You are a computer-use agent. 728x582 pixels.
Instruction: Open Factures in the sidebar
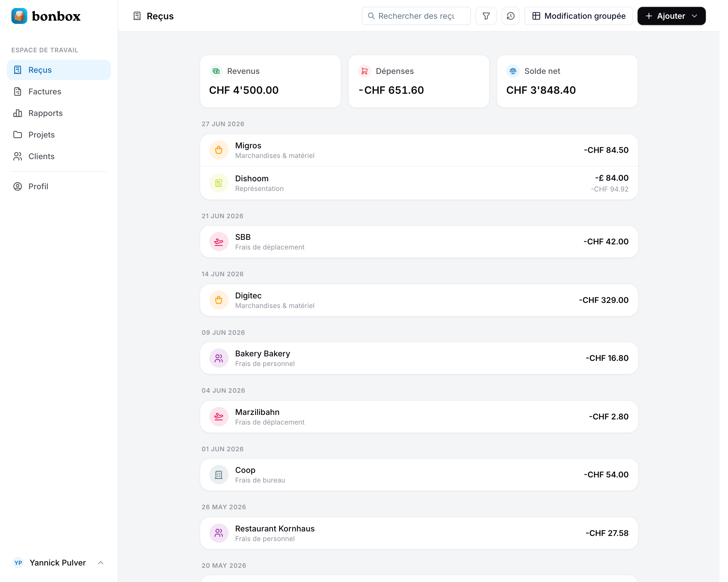(x=59, y=92)
